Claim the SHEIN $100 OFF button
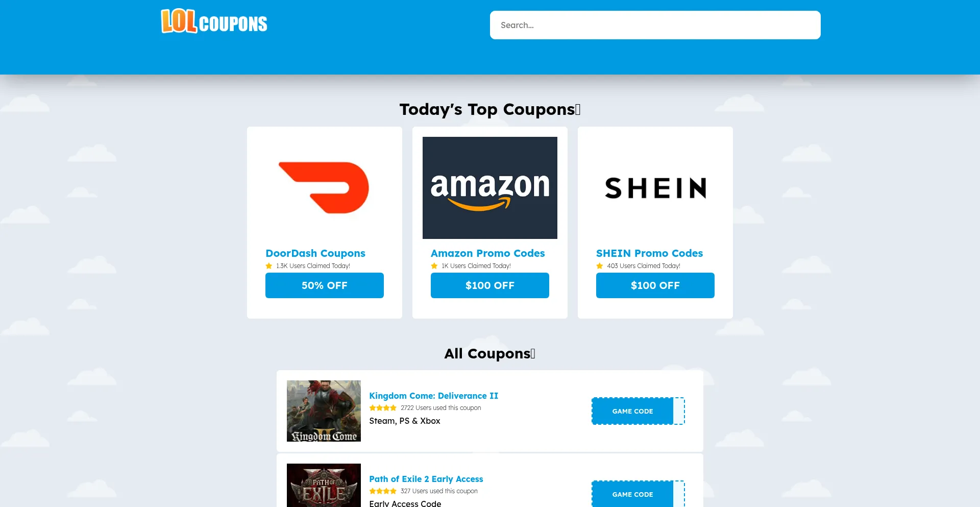Screen dimensions: 980x507 [x=655, y=285]
